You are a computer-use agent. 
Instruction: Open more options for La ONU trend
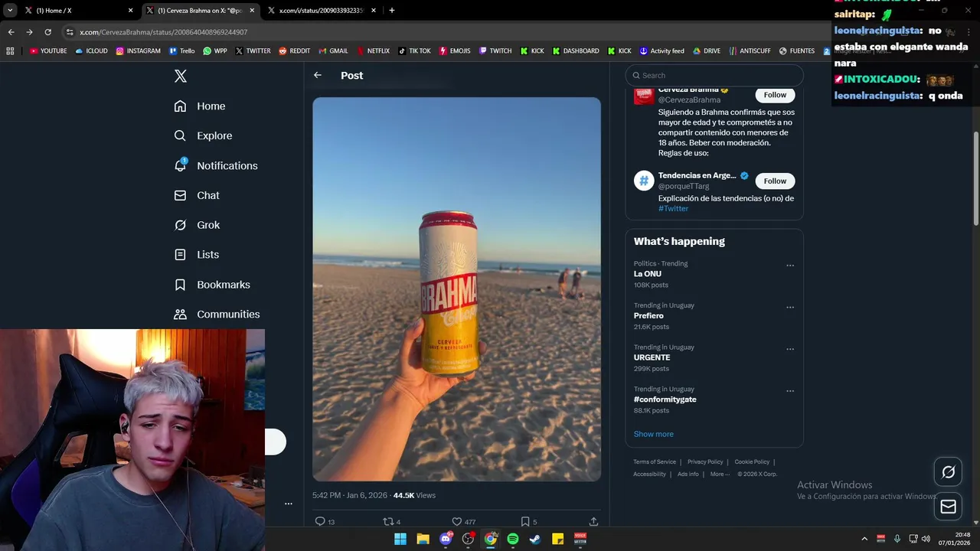click(790, 266)
